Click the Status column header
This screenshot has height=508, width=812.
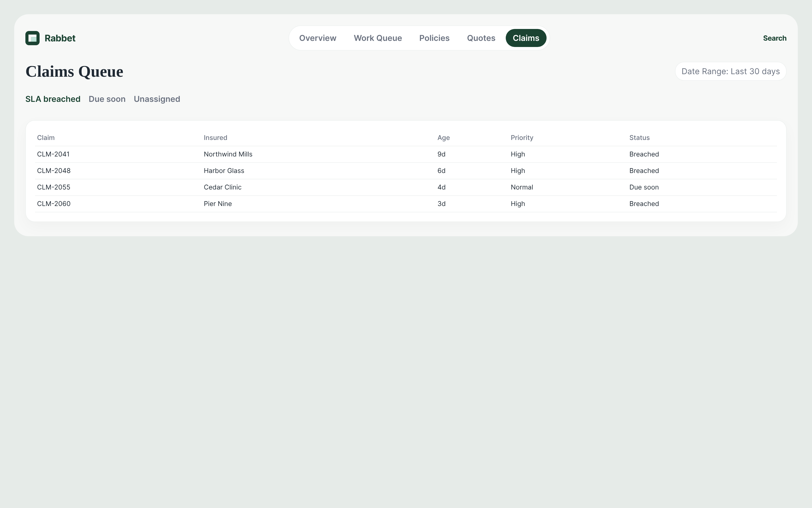click(x=639, y=138)
